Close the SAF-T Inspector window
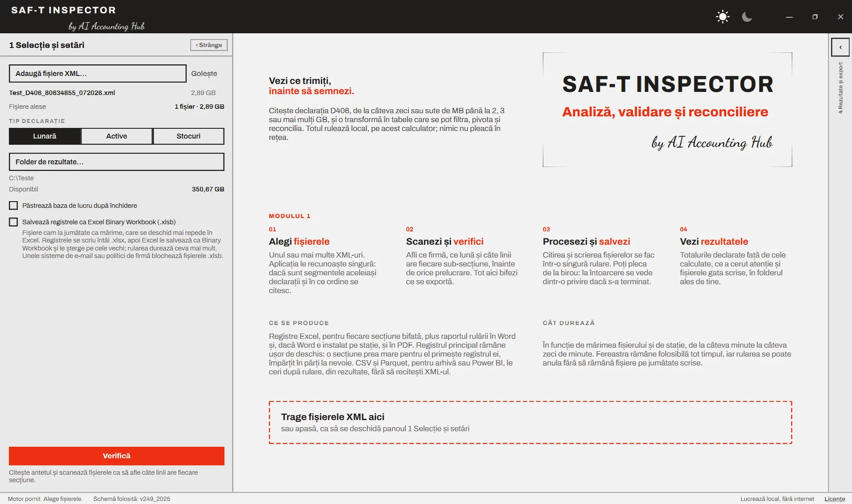Viewport: 852px width, 504px height. [841, 17]
